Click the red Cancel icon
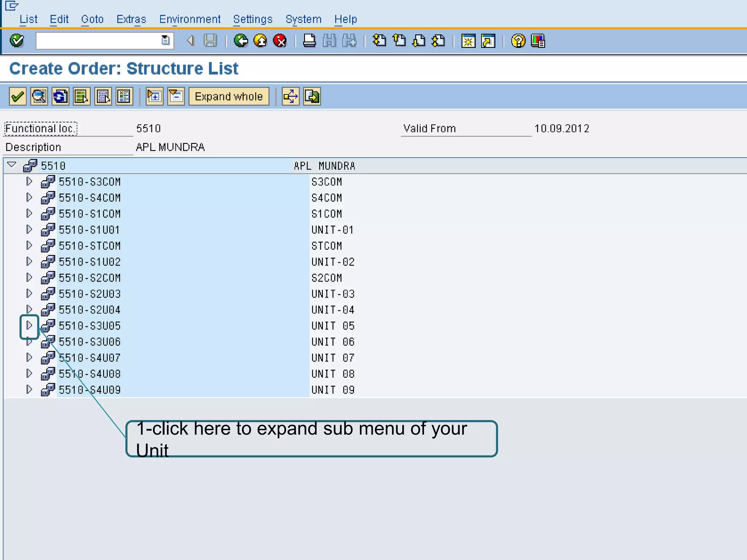Screen dimensions: 747x560 point(280,40)
